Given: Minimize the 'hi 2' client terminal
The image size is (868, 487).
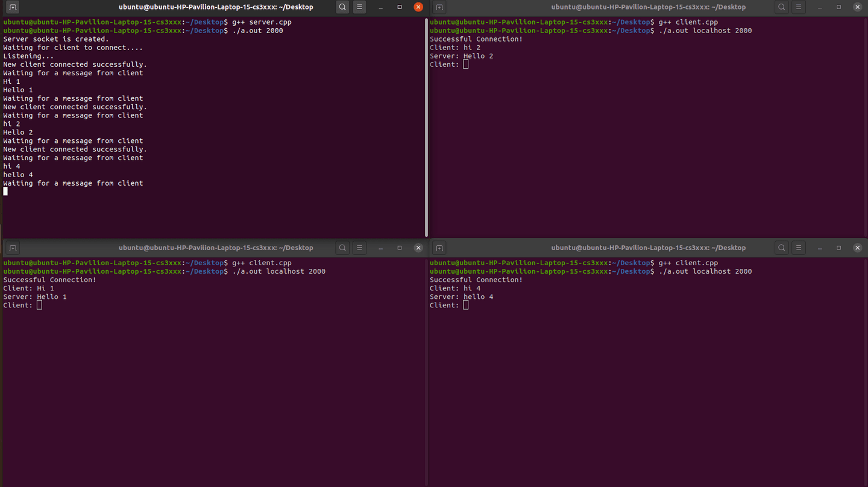Looking at the screenshot, I should point(819,7).
